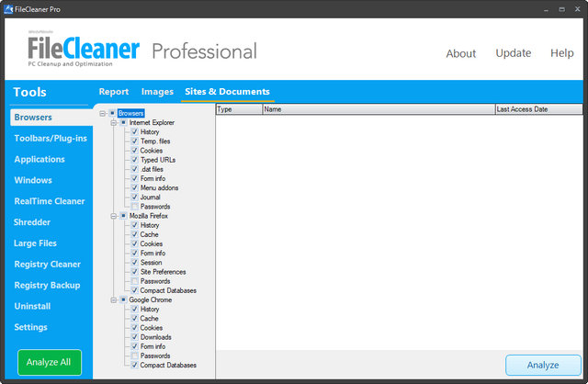Open Toolbars/Plug-ins tool

(x=51, y=139)
